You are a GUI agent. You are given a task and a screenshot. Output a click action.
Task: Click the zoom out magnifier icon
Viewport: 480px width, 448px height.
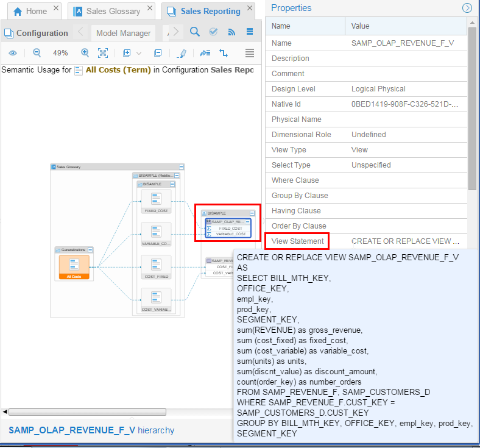coord(37,53)
